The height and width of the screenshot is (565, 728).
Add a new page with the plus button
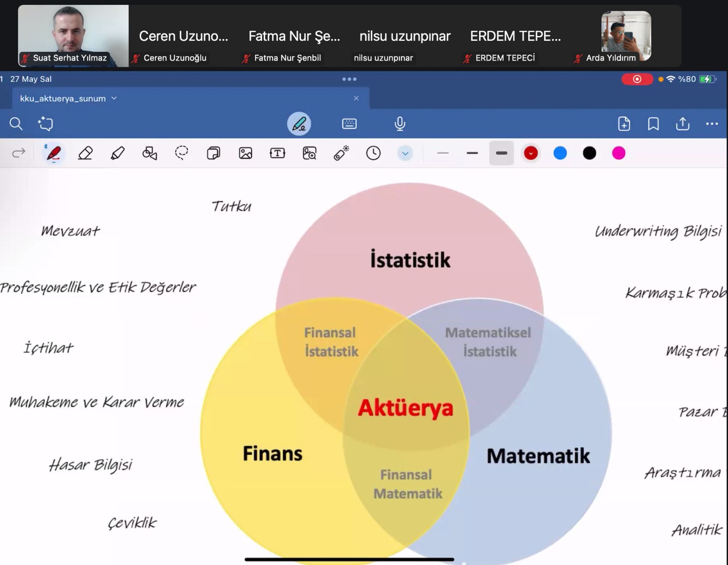[624, 124]
